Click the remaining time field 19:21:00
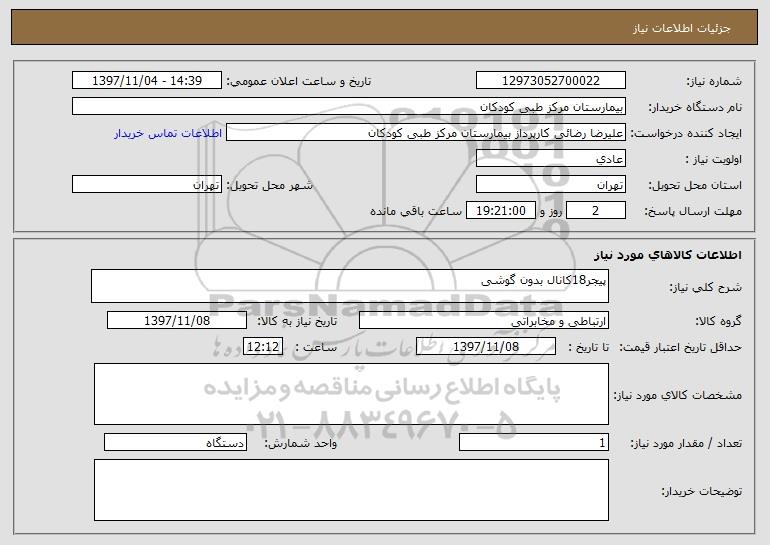The width and height of the screenshot is (770, 545). 500,211
